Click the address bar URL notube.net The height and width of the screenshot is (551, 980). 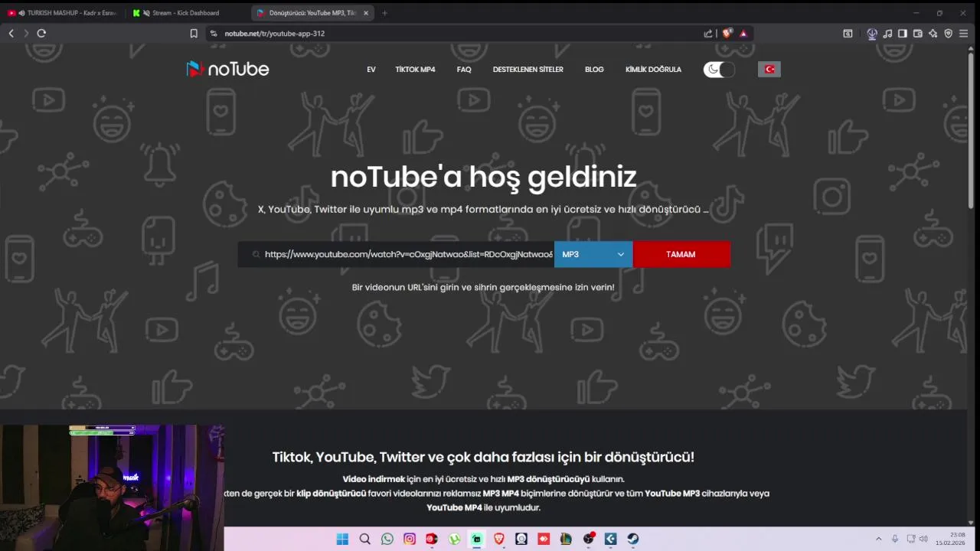(274, 34)
